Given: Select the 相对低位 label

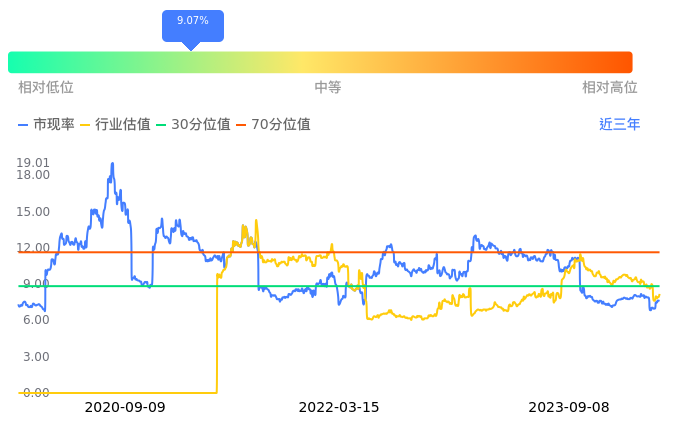Looking at the screenshot, I should (x=46, y=88).
